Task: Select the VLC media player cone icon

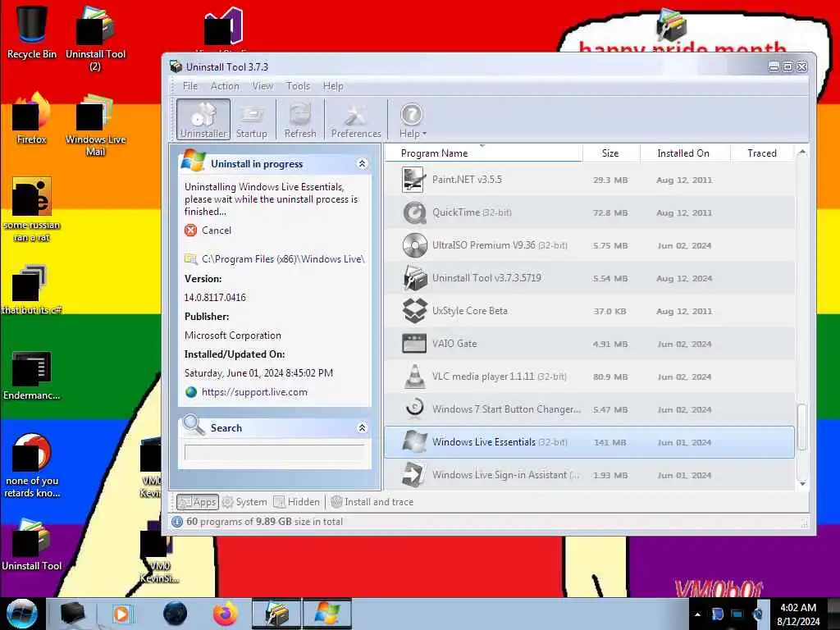Action: coord(414,376)
